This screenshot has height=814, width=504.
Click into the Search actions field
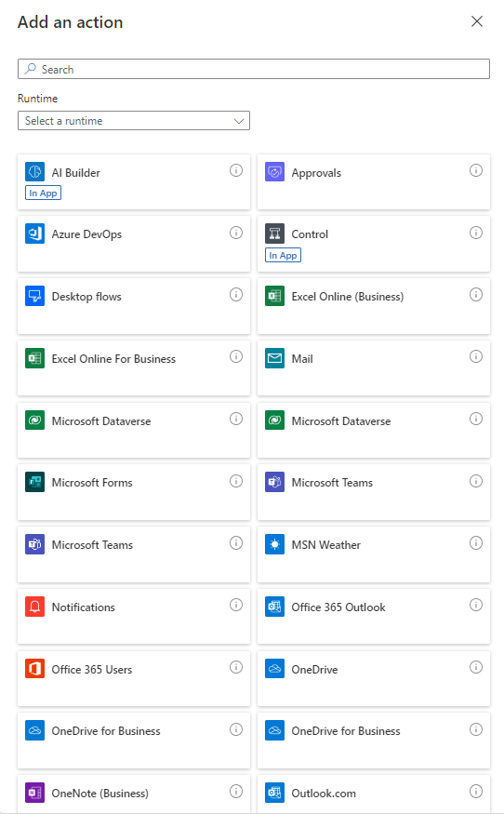tap(254, 69)
